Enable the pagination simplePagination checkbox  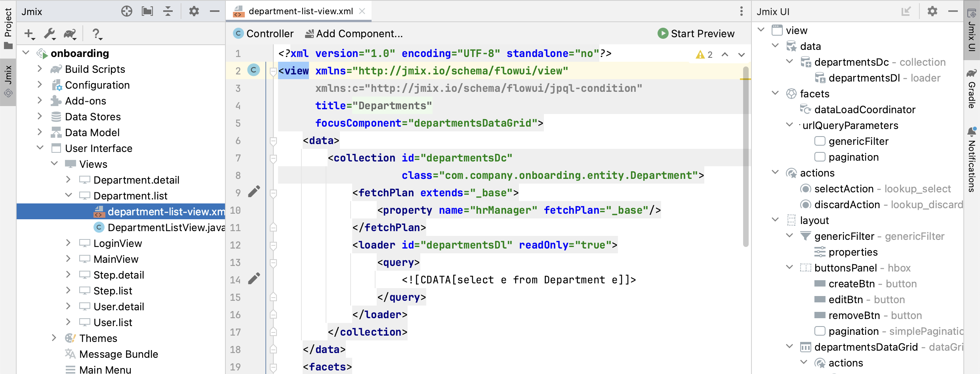tap(819, 331)
